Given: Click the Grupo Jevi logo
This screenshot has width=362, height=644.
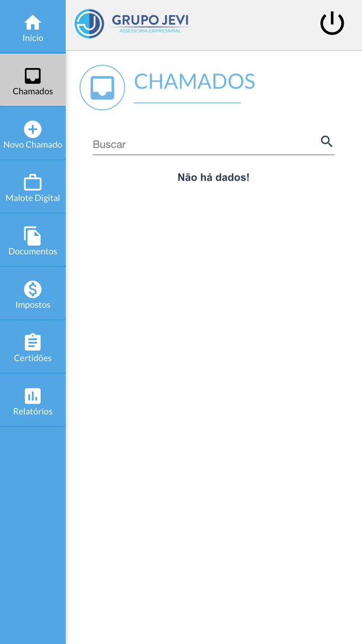Looking at the screenshot, I should [132, 24].
